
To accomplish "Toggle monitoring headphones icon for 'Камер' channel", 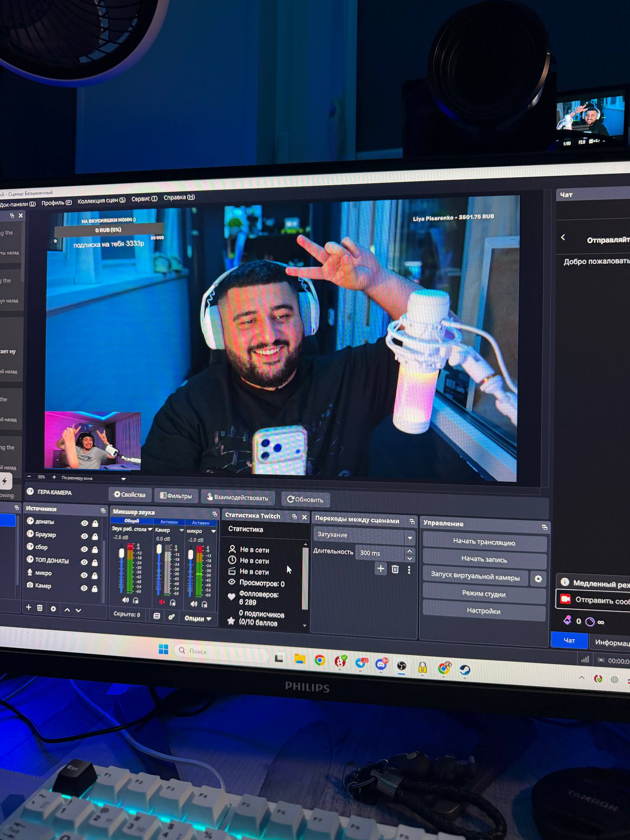I will 173,602.
